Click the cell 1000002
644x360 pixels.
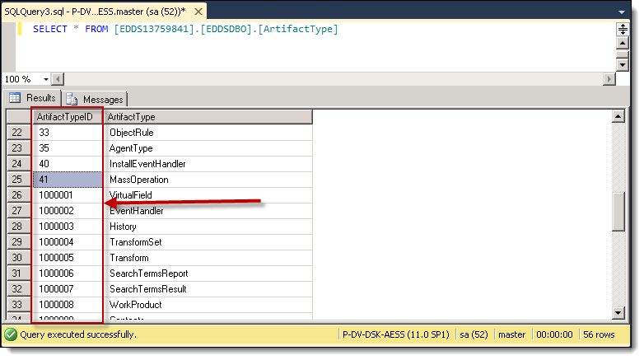68,210
